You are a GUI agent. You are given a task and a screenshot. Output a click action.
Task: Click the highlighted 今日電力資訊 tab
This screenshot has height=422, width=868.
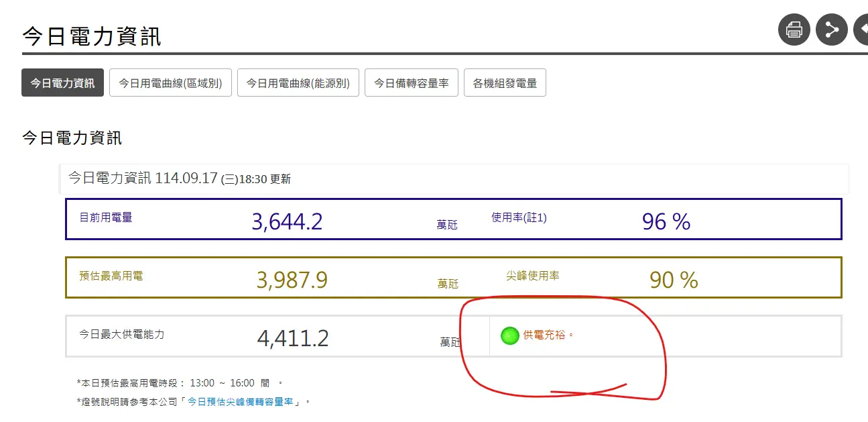(62, 83)
